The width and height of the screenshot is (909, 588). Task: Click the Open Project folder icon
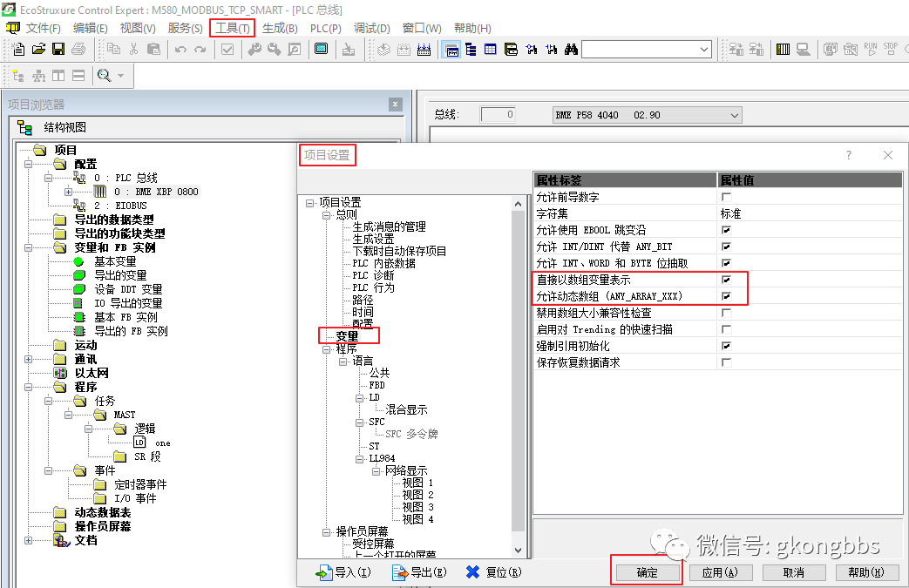pyautogui.click(x=39, y=50)
